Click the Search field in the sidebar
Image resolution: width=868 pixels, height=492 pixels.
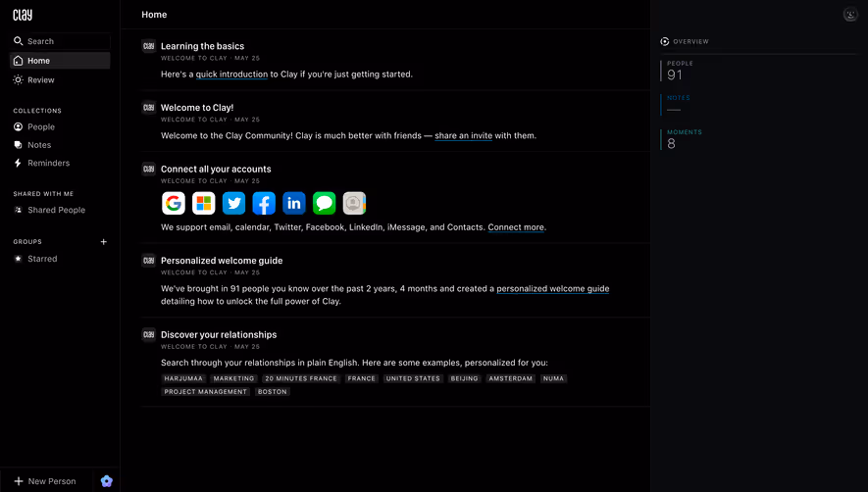click(60, 41)
